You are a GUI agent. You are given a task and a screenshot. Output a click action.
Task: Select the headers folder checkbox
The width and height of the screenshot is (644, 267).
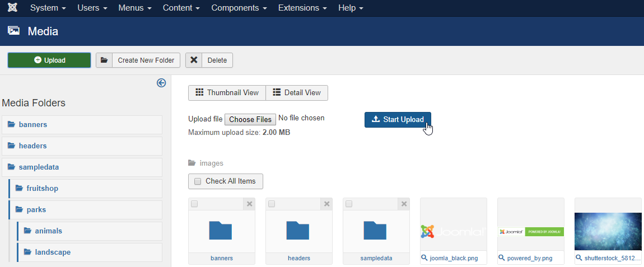tap(272, 204)
